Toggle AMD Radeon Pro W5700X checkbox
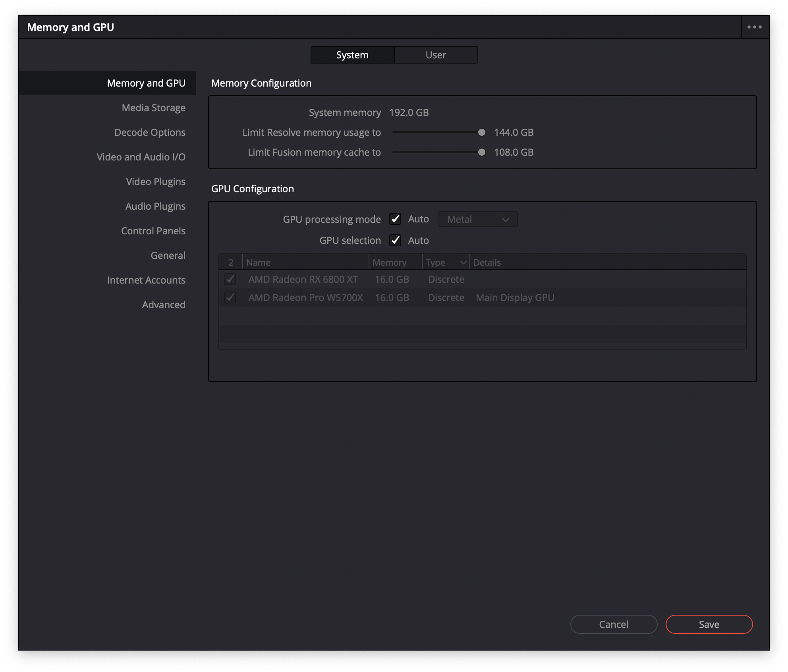Screen dimensions: 788x672 [230, 297]
